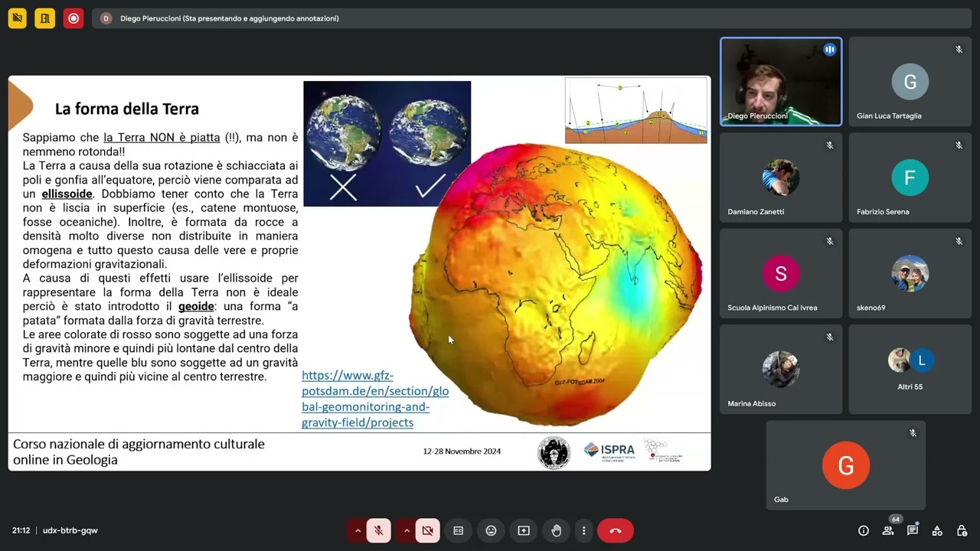980x551 pixels.
Task: Click the red recording indicator icon
Action: click(73, 18)
